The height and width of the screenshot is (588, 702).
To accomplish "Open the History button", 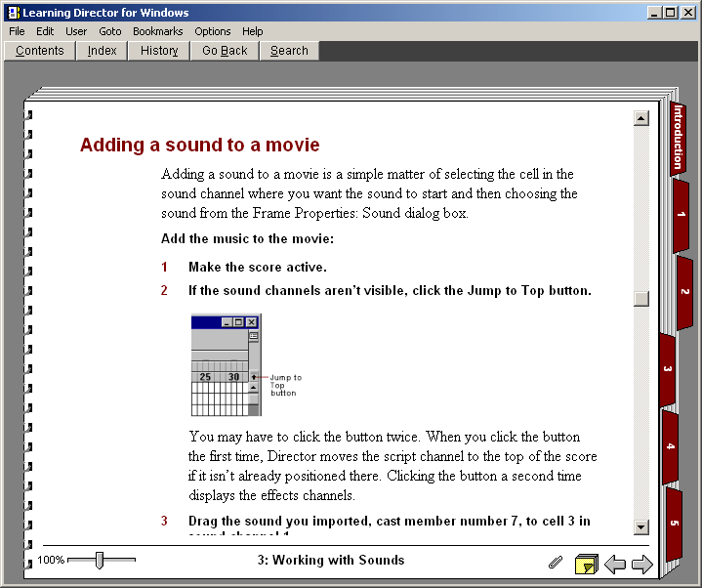I will 159,51.
